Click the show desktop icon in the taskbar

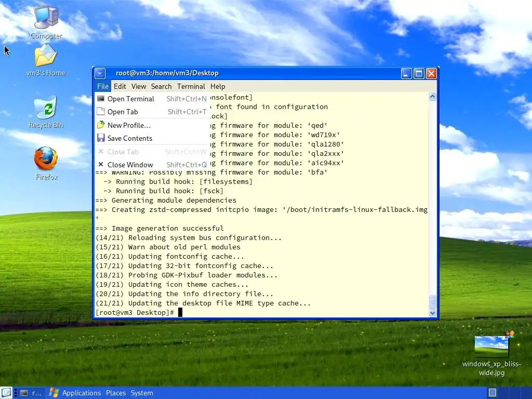[x=6, y=393]
